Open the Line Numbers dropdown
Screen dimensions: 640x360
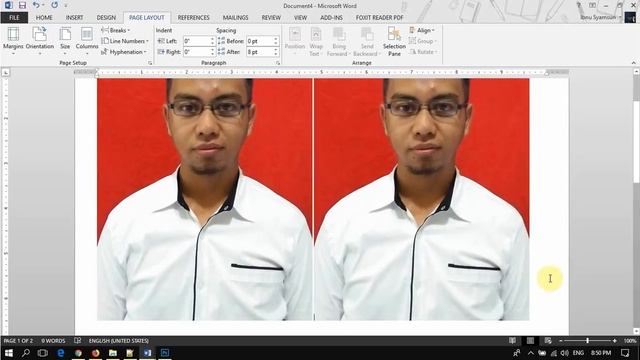coord(125,41)
